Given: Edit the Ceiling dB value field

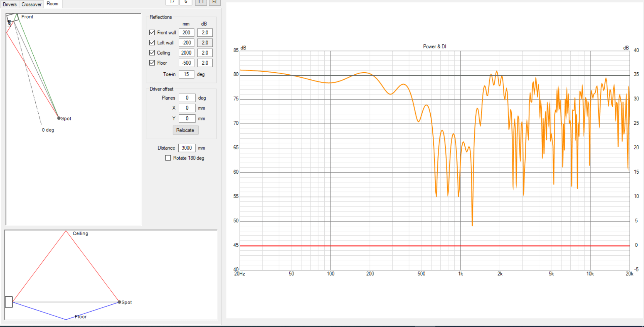Looking at the screenshot, I should coord(205,53).
